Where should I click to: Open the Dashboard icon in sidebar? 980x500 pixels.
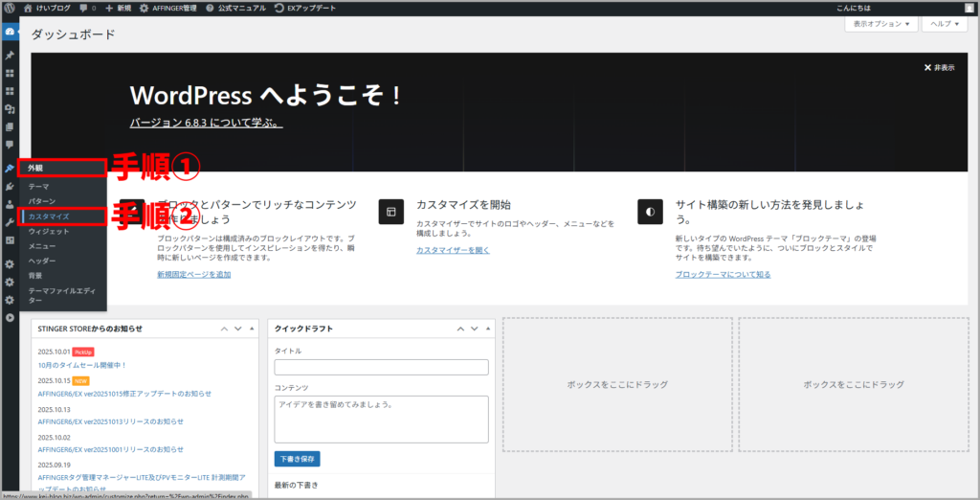click(x=10, y=32)
